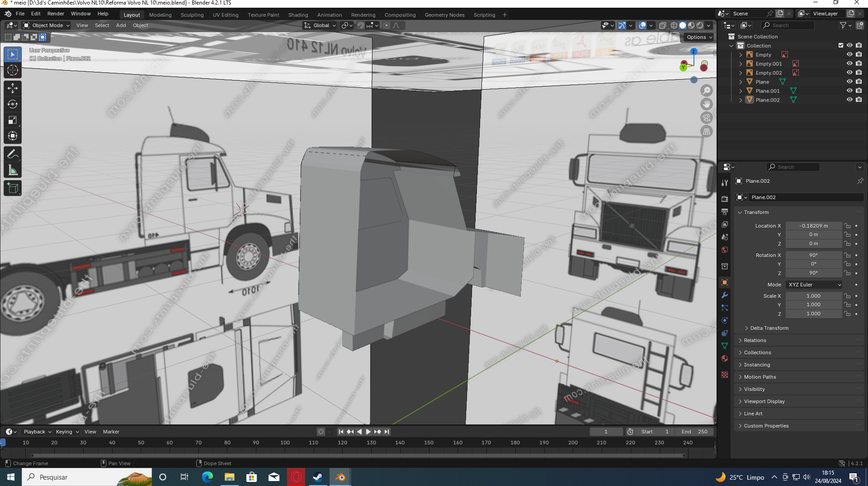The width and height of the screenshot is (868, 486).
Task: Activate the Transform tool
Action: tap(13, 136)
